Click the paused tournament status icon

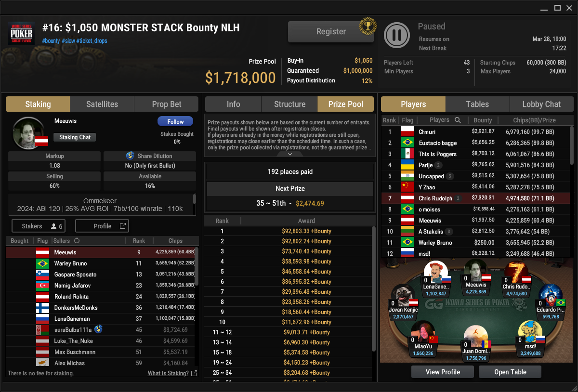(x=397, y=35)
